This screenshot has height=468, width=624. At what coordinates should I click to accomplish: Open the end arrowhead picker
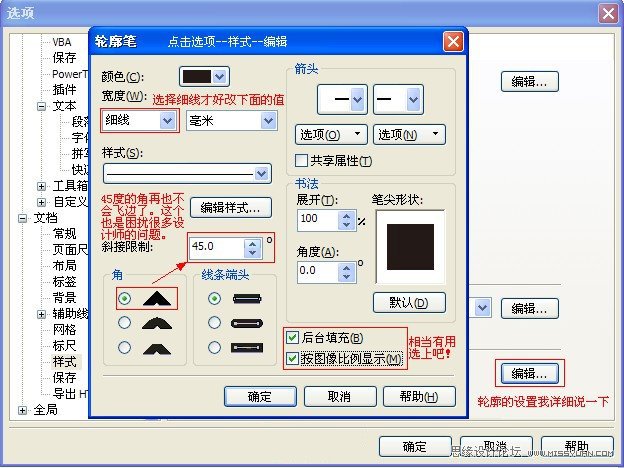coord(398,99)
